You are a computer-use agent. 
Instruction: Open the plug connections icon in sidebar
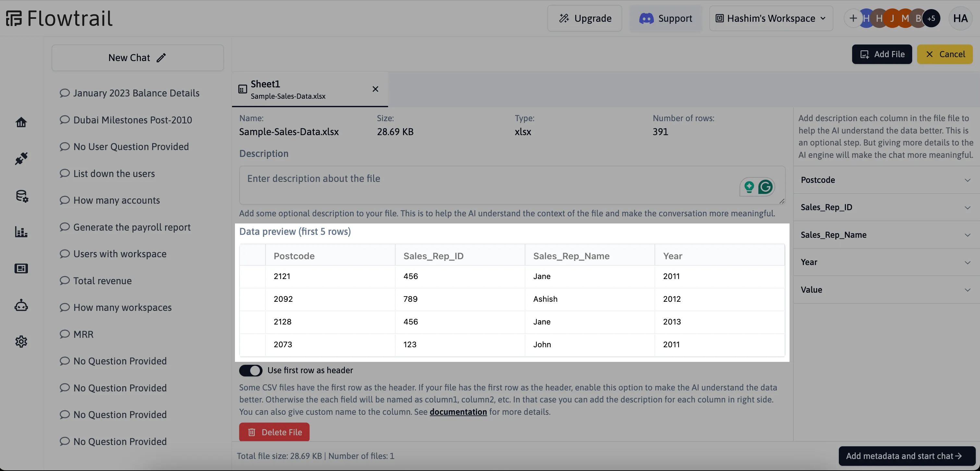click(21, 159)
